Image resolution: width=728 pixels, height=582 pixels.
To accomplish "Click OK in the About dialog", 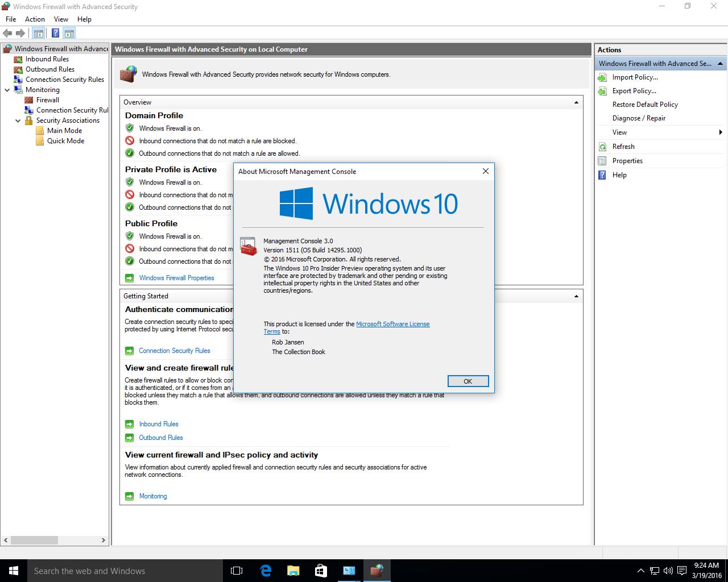I will pos(468,381).
